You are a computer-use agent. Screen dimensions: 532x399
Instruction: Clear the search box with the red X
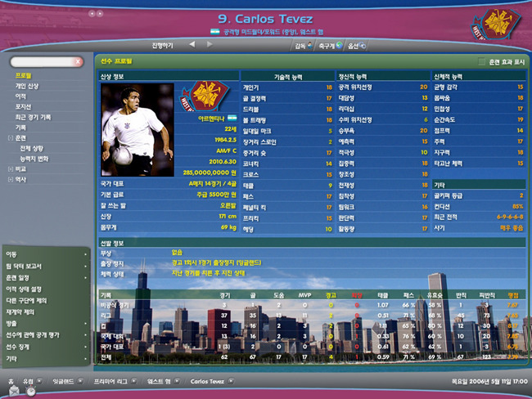point(78,61)
